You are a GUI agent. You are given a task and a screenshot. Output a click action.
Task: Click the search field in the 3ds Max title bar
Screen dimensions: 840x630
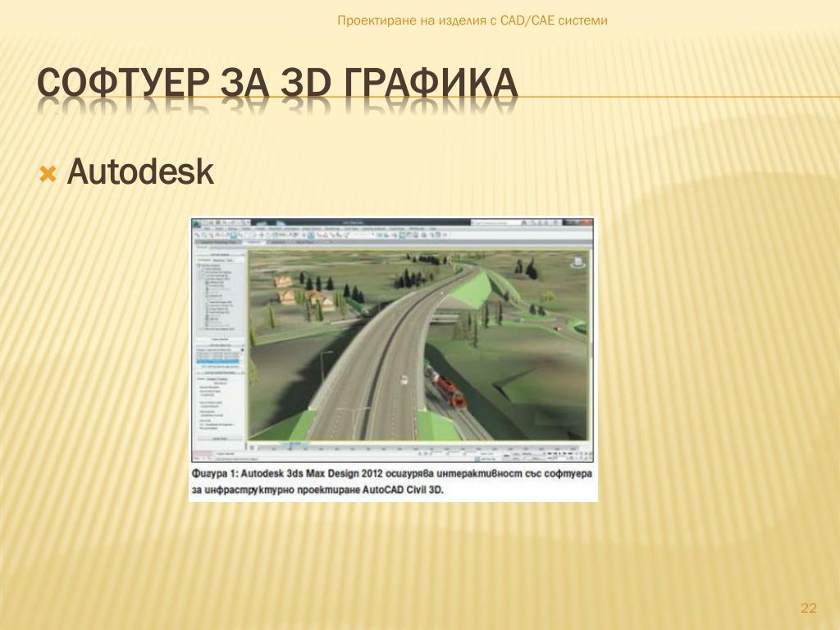pyautogui.click(x=495, y=222)
